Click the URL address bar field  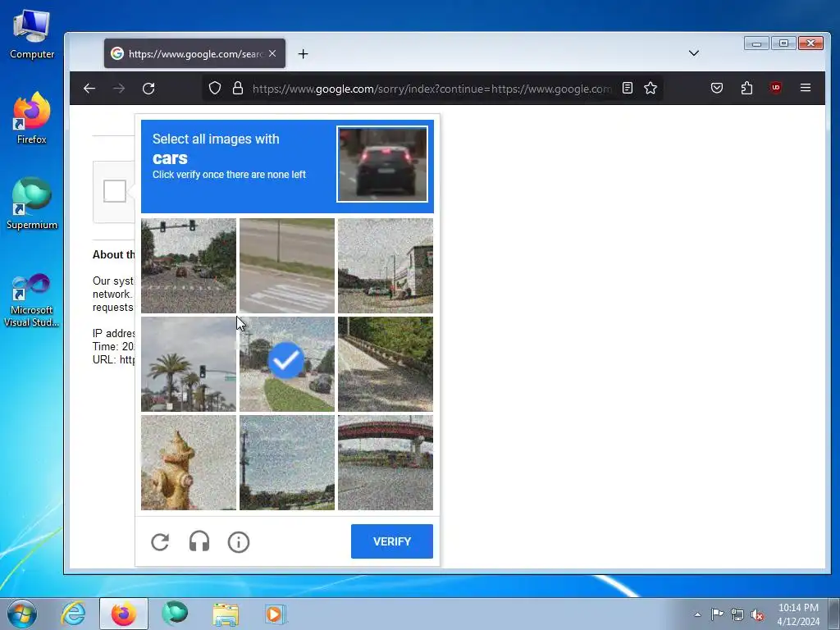tap(431, 89)
